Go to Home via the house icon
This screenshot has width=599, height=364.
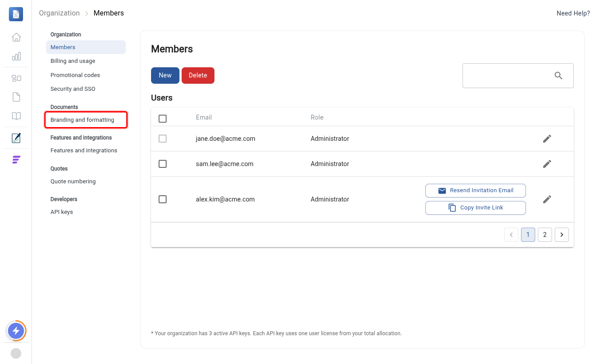click(x=16, y=37)
